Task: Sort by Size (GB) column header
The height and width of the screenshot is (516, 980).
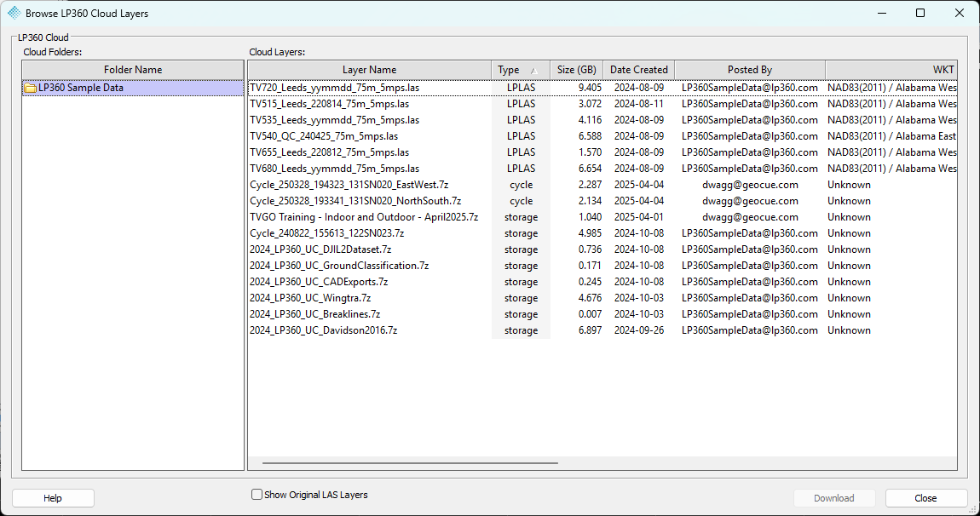Action: pos(576,70)
